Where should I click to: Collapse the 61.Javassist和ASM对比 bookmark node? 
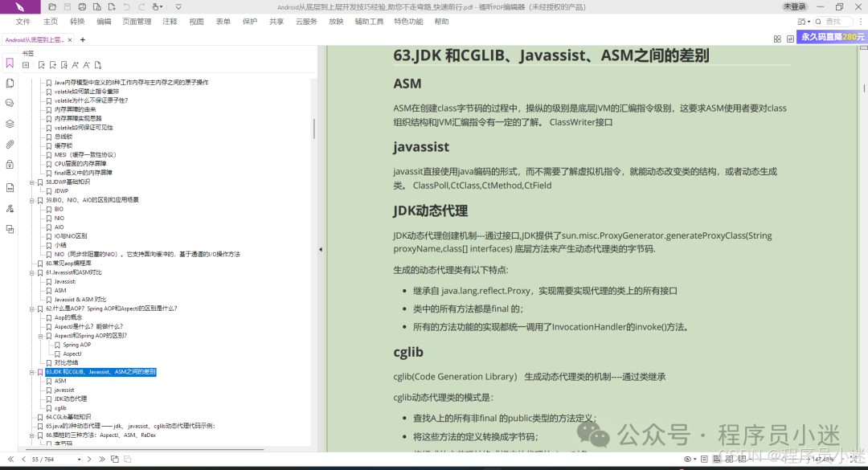click(32, 273)
